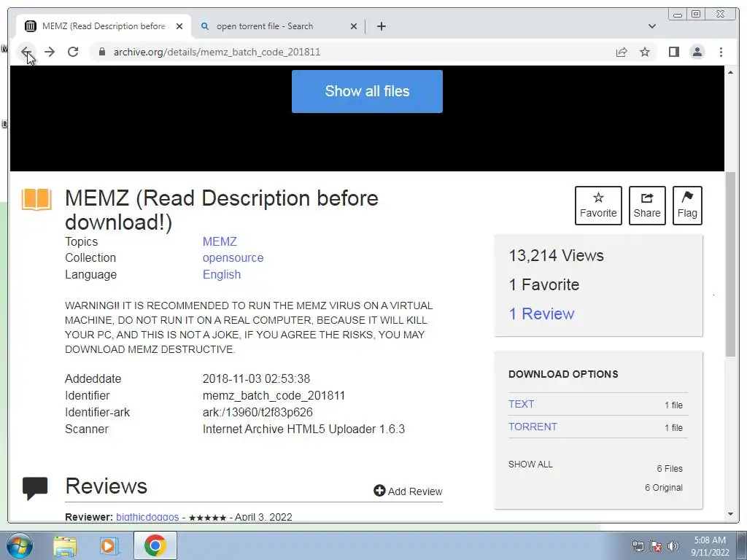The image size is (747, 560).
Task: Click the browser forward arrow
Action: 50,52
